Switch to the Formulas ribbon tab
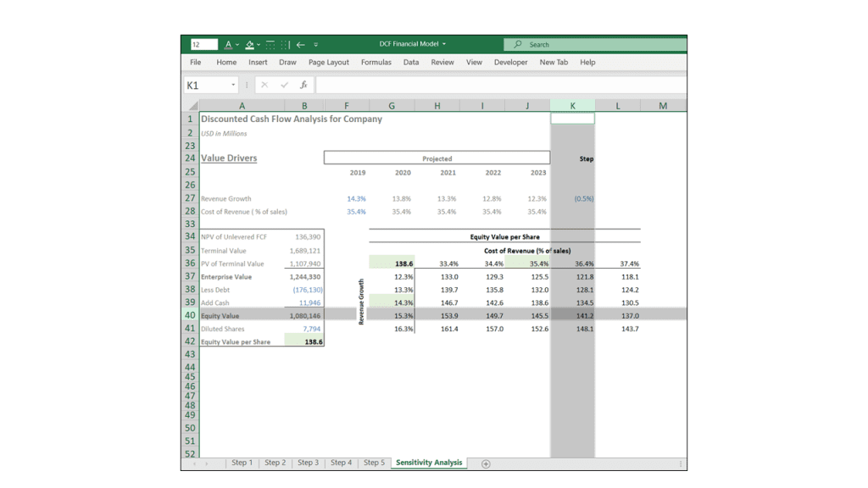This screenshot has height=488, width=868. tap(376, 62)
